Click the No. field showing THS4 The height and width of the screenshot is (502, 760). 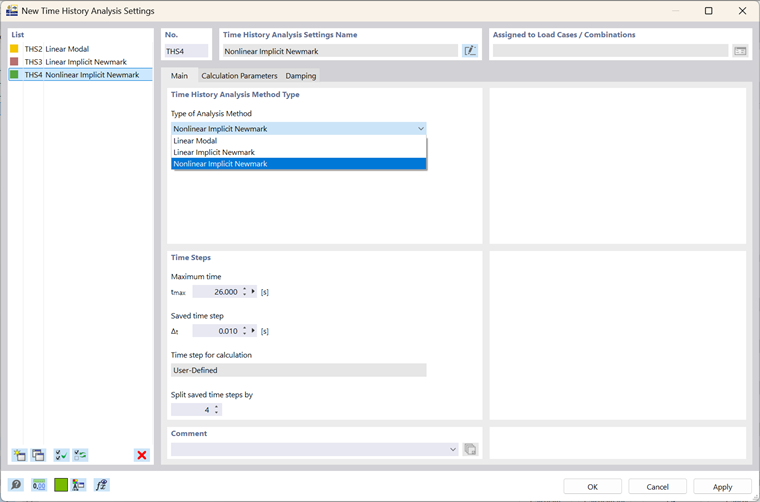point(186,51)
